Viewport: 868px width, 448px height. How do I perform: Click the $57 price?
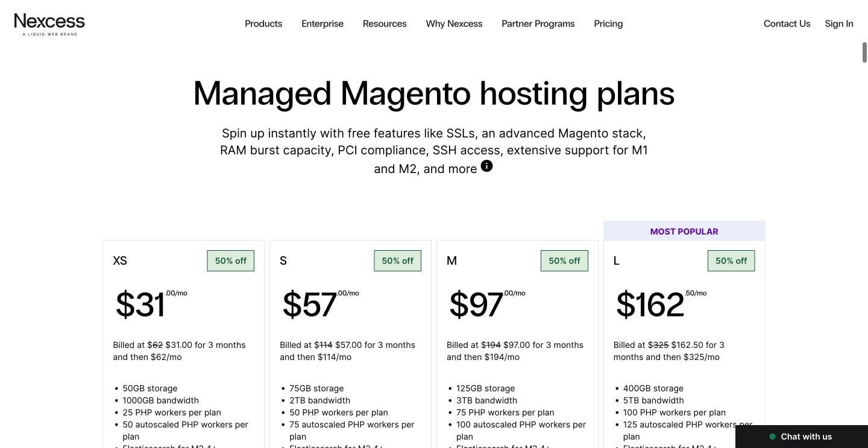(x=309, y=304)
